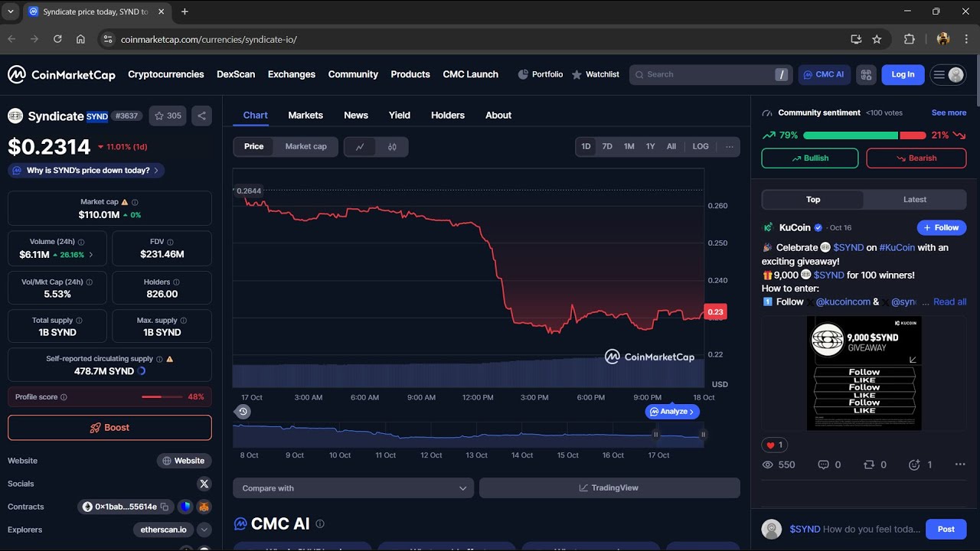Click the Analyze button
The height and width of the screenshot is (551, 980).
tap(672, 412)
